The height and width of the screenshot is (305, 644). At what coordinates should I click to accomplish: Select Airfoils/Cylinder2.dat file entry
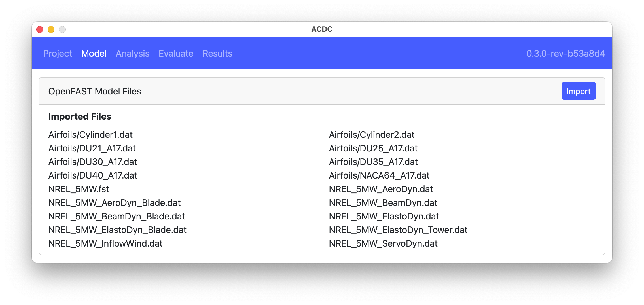pyautogui.click(x=372, y=134)
